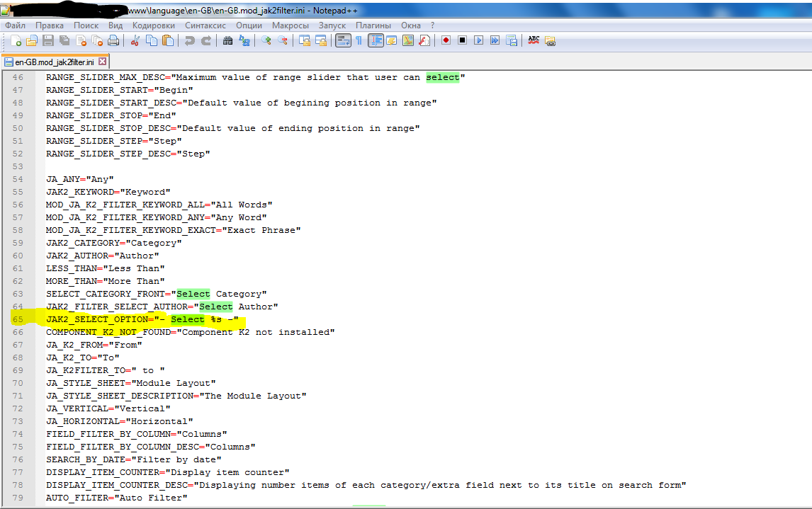Click line JA_HORIZONTAL="Horizontal"
The width and height of the screenshot is (812, 509).
[x=119, y=421]
